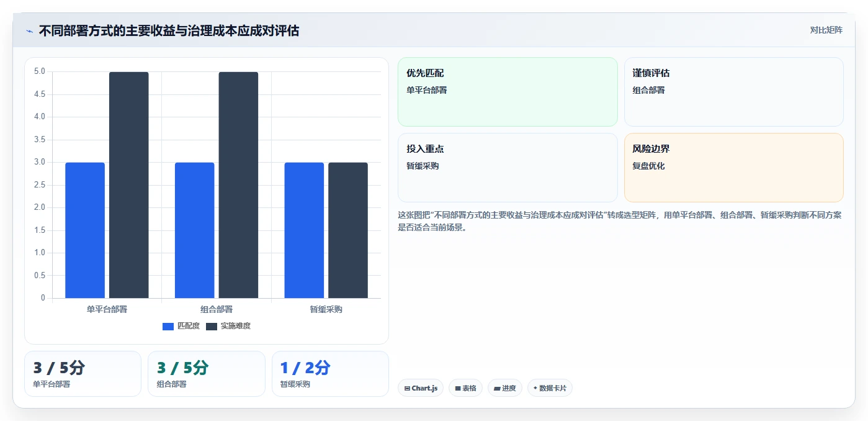Click the 进度 tag chip

click(x=505, y=388)
